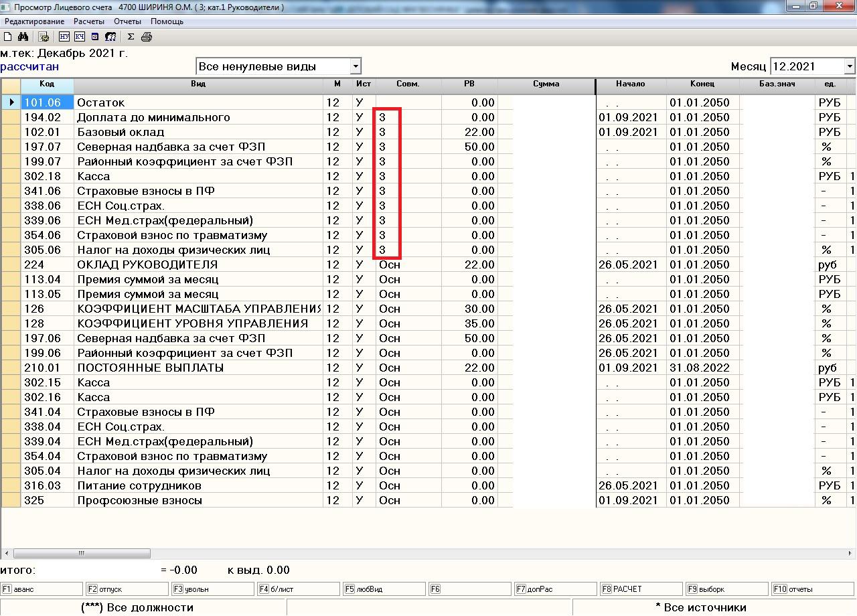Select the Профсоюзные взносы row
Screen dimensions: 857x616
coord(428,500)
